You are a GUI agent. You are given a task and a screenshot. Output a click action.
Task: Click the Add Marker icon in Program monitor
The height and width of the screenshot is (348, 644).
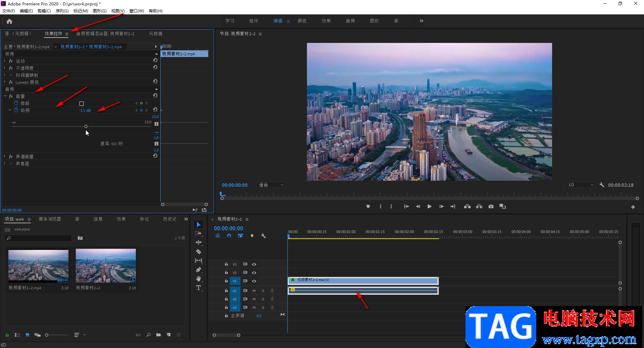coord(368,207)
